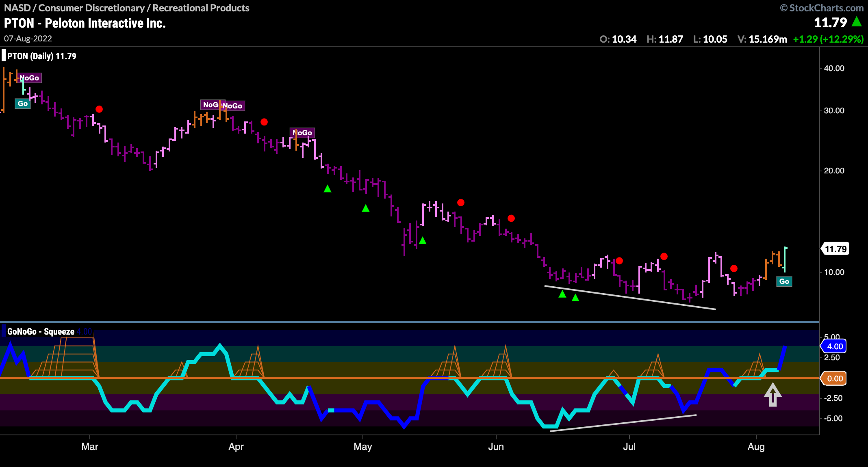This screenshot has width=868, height=467.
Task: Click the teal Go label at chart start
Action: [x=23, y=104]
